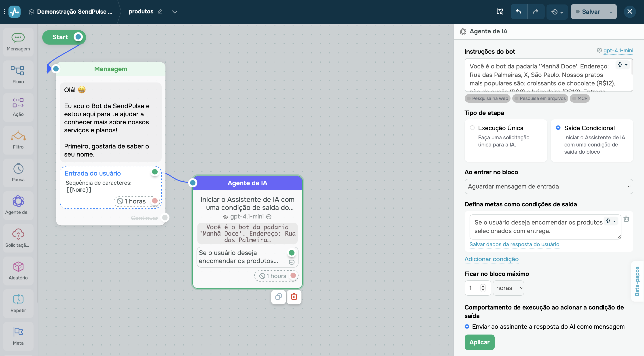Select the Mensagem block header on canvas

point(110,69)
